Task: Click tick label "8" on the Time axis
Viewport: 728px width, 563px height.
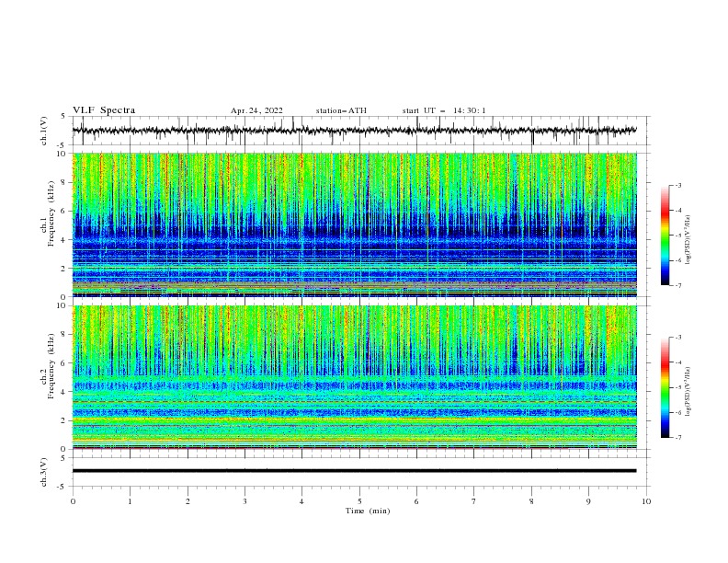Action: coord(531,501)
